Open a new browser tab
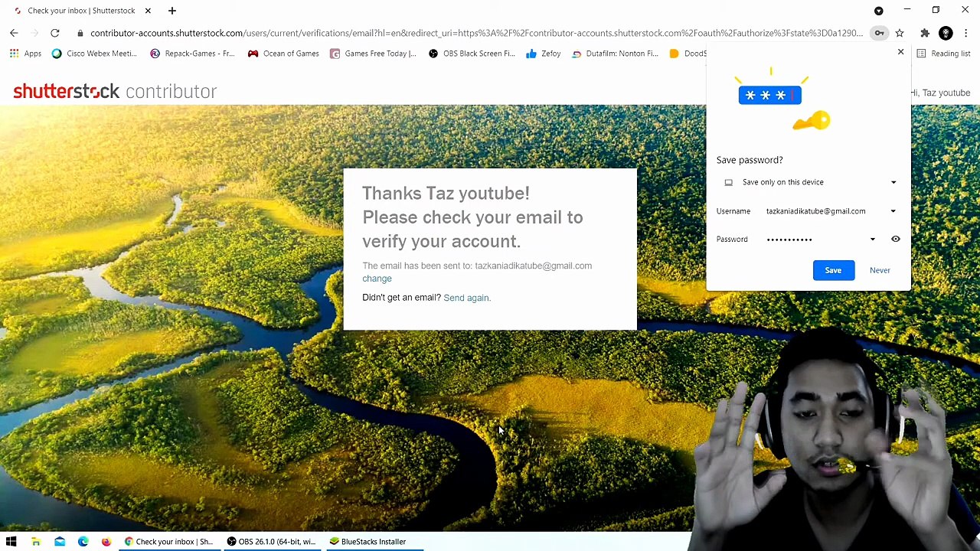This screenshot has width=980, height=551. pos(172,11)
